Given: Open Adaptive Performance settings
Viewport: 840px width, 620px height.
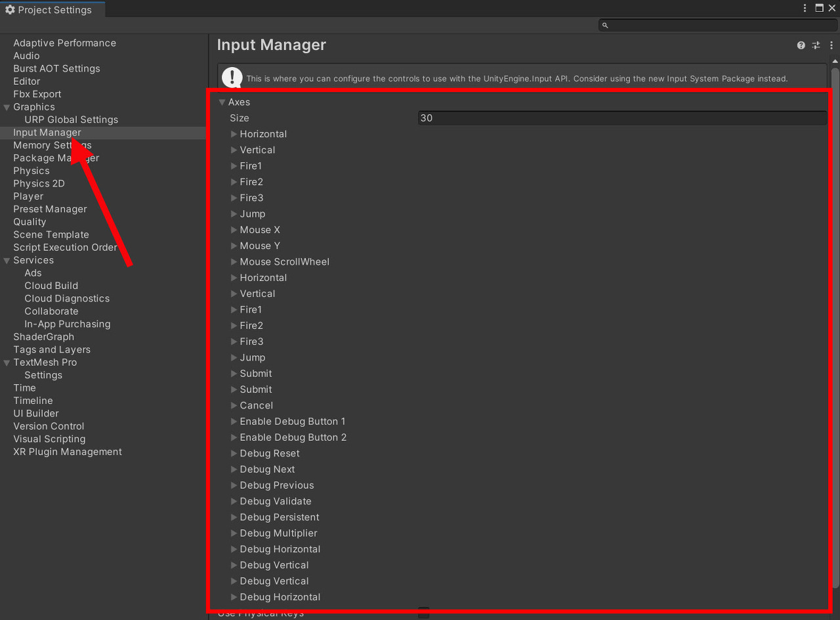Looking at the screenshot, I should tap(64, 43).
